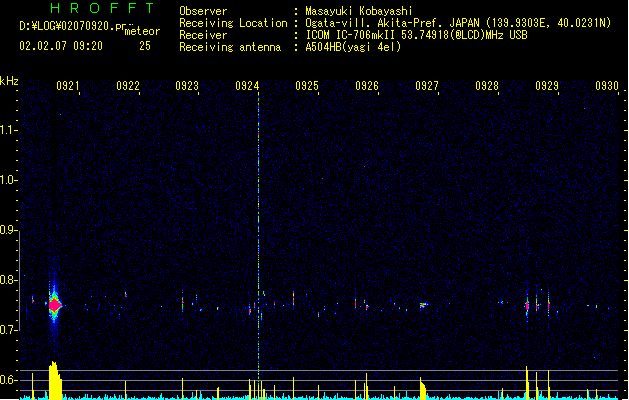
Task: Click the 1.1 kHz axis label
Action: (x=9, y=130)
